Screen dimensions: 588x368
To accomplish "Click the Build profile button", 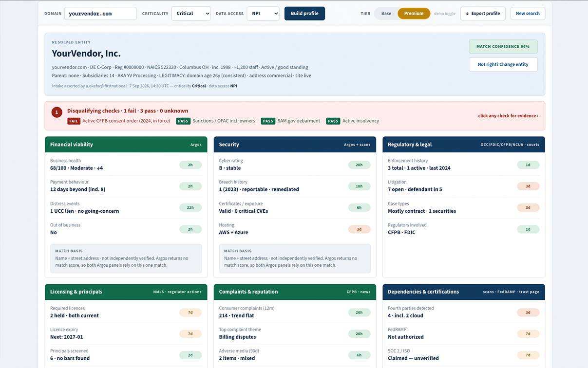I will pos(304,14).
